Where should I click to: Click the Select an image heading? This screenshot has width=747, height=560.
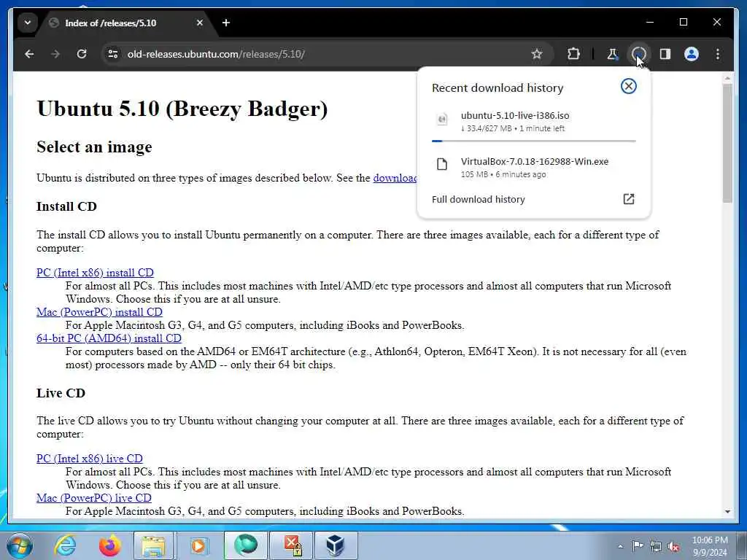94,147
